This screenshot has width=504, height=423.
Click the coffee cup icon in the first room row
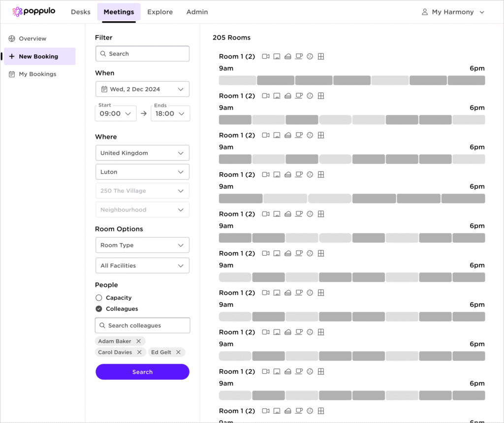click(299, 57)
